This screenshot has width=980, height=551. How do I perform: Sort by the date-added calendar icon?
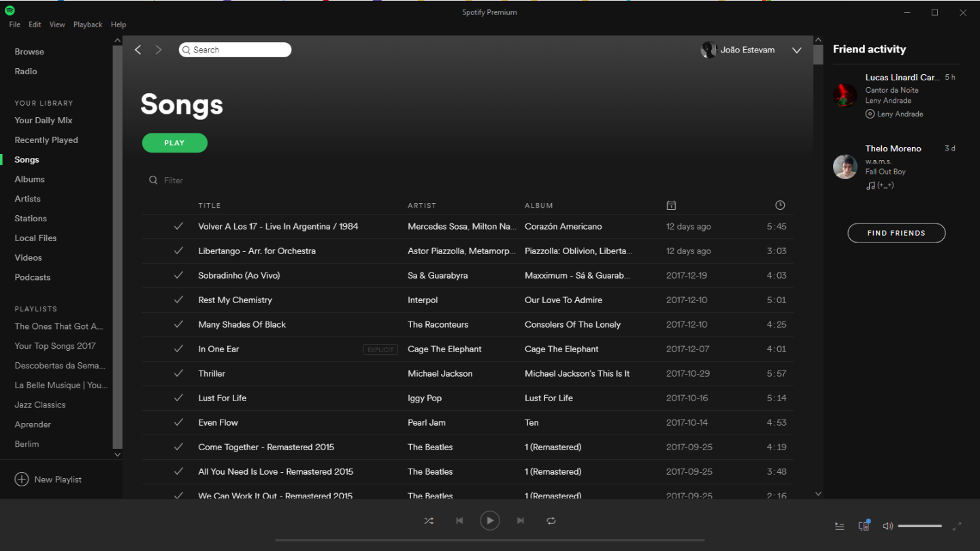pyautogui.click(x=671, y=206)
